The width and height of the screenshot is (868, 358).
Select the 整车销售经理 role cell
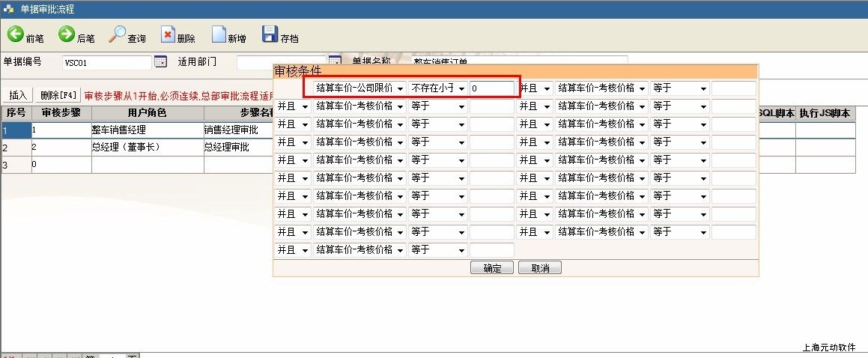tap(147, 130)
